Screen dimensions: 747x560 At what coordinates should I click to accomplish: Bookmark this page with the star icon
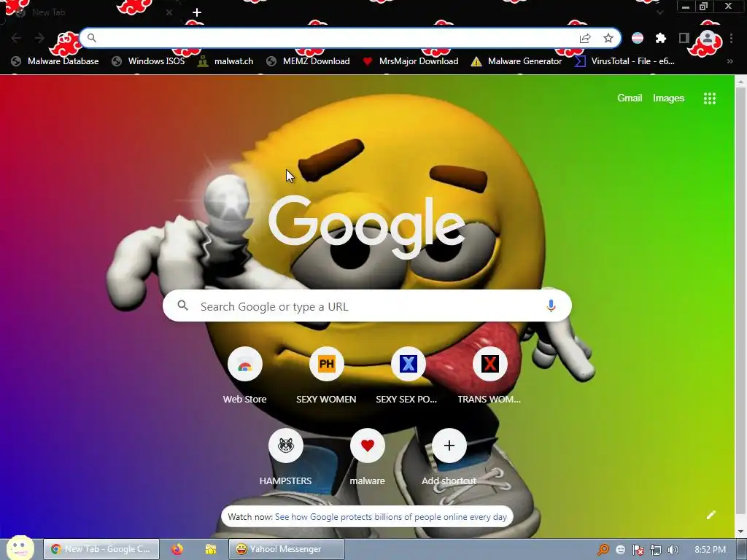608,38
